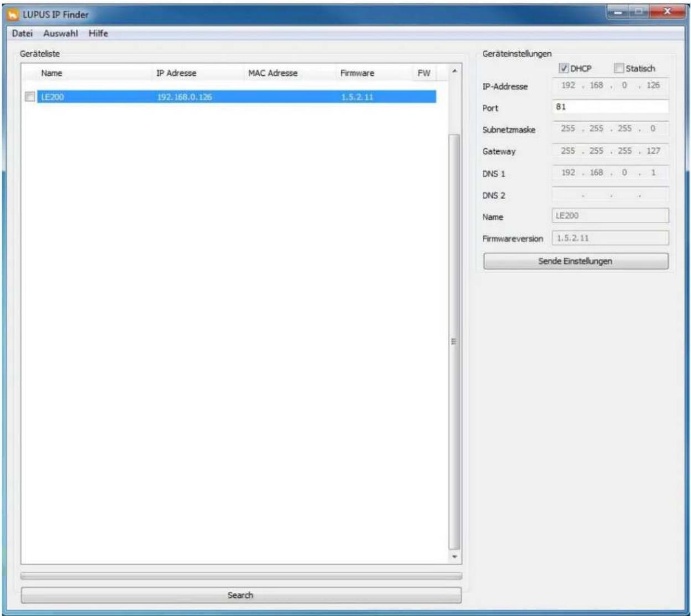Start device scan with Search button
The width and height of the screenshot is (691, 616).
[241, 595]
